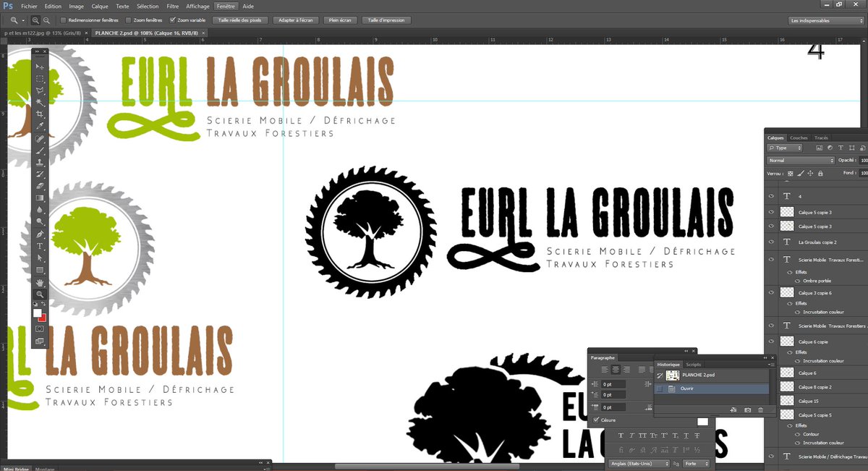
Task: Create new snapshot camera icon in Historique
Action: pos(747,410)
